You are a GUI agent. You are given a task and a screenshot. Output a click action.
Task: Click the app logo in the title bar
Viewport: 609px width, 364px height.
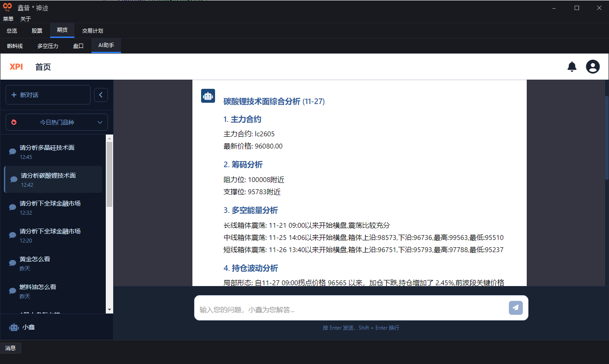point(7,7)
